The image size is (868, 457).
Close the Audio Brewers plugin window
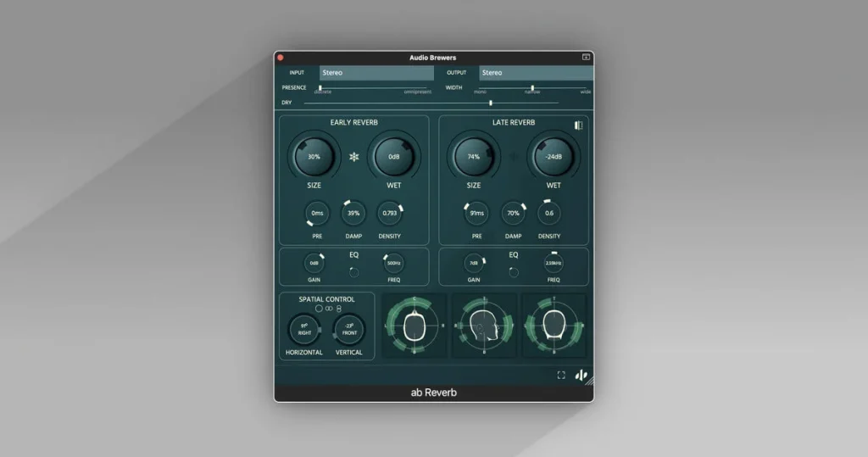point(280,58)
